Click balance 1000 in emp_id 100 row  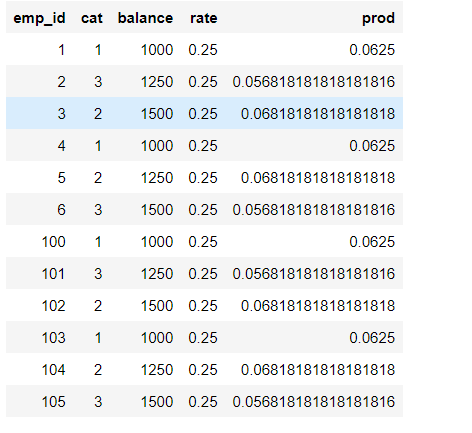[x=157, y=242]
